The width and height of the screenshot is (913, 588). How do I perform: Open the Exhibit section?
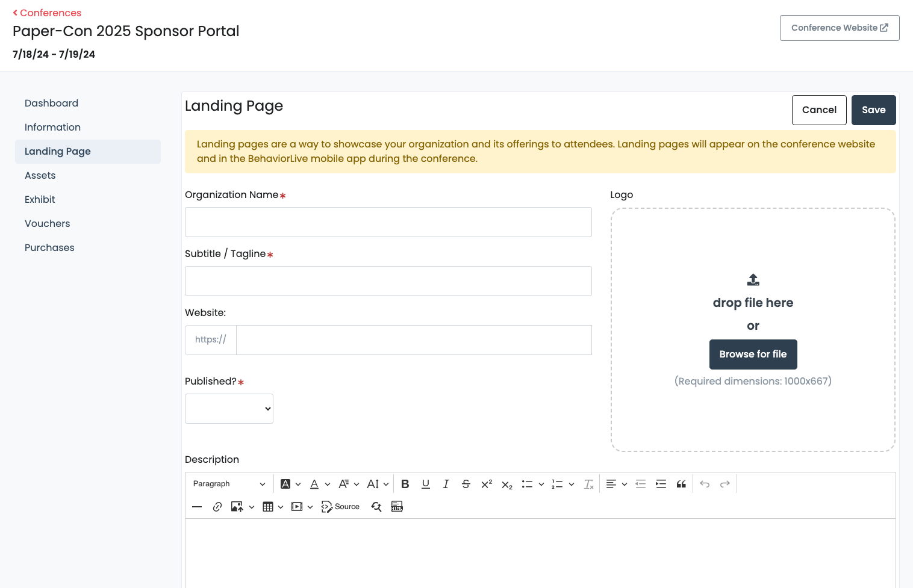[40, 199]
